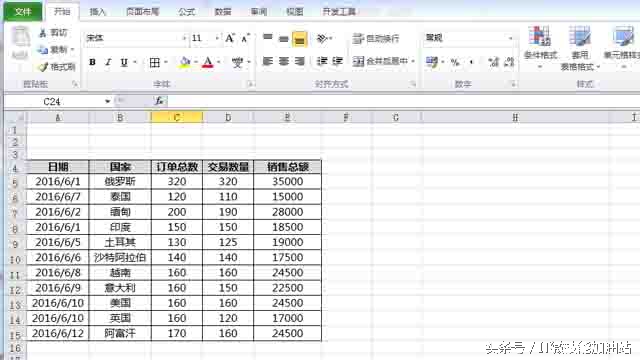
Task: Click the cell with value 35000
Action: pyautogui.click(x=288, y=181)
